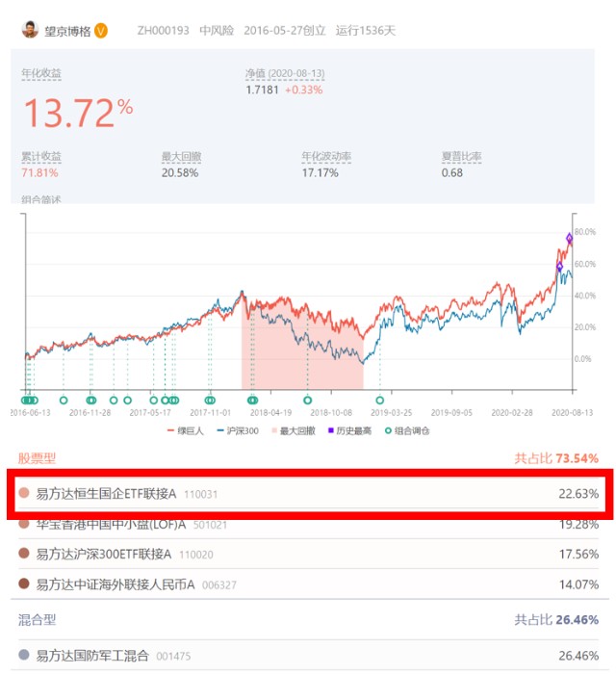Click the 组合调仓 legend circle icon
616x674 pixels.
[387, 430]
